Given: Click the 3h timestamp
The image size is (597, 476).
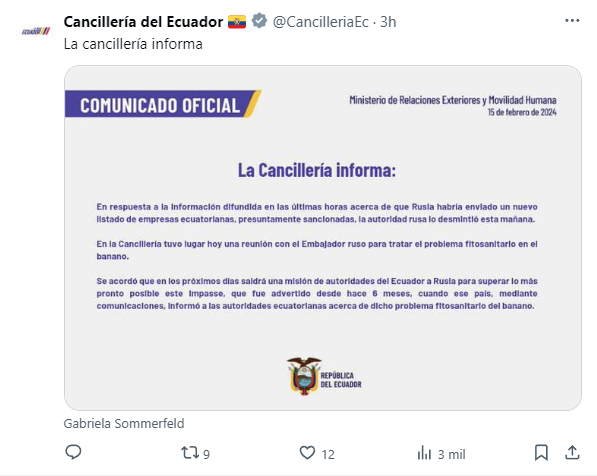Looking at the screenshot, I should click(388, 22).
